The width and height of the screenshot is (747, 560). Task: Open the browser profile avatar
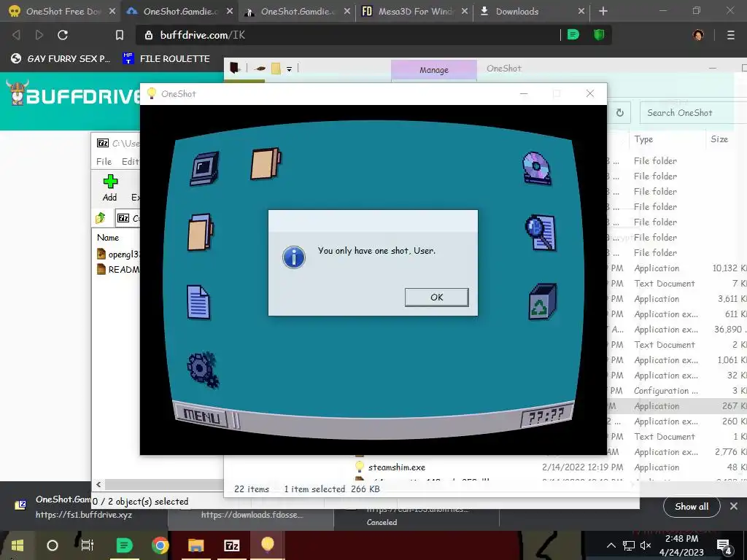coord(698,35)
